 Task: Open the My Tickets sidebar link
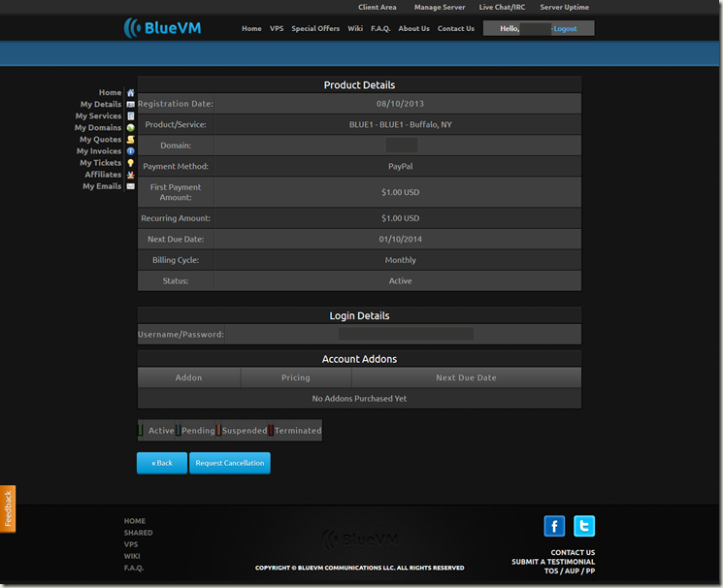[x=100, y=163]
